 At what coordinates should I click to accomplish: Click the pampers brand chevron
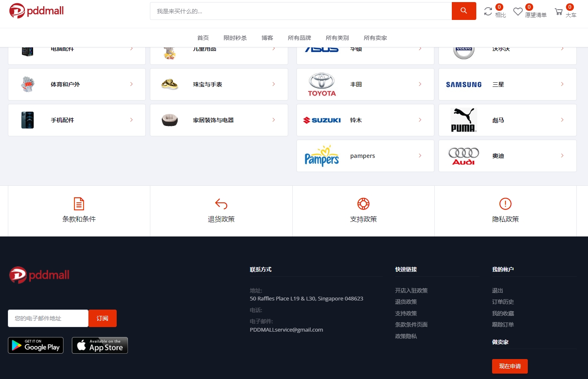pos(420,156)
